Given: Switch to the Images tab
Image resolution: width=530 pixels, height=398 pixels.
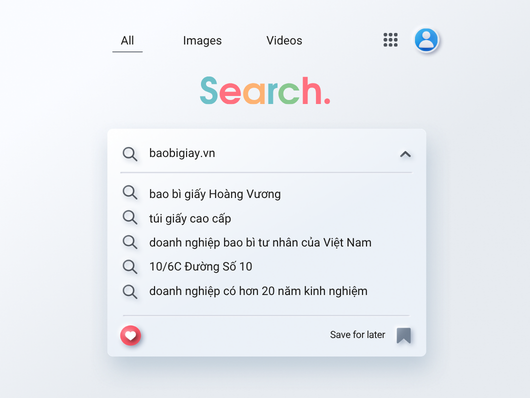Looking at the screenshot, I should [x=202, y=41].
